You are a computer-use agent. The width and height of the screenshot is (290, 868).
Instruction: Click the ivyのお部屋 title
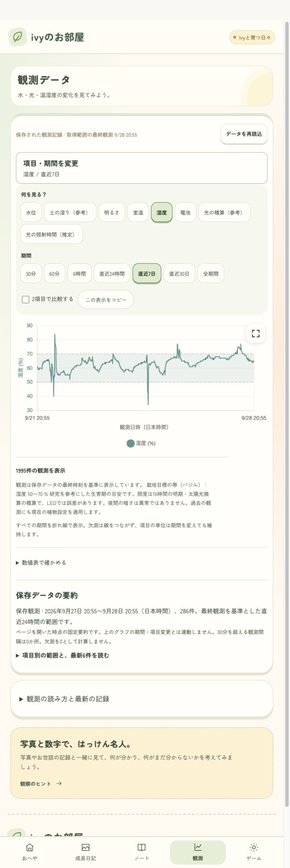pyautogui.click(x=57, y=37)
